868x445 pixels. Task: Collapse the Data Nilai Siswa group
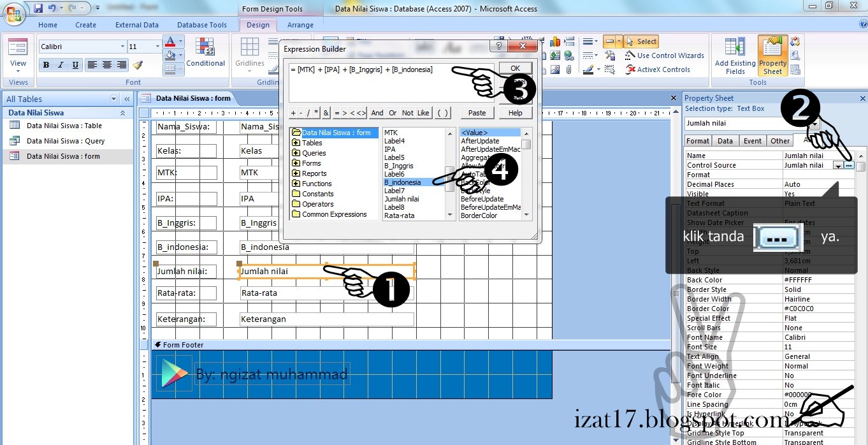coord(122,113)
